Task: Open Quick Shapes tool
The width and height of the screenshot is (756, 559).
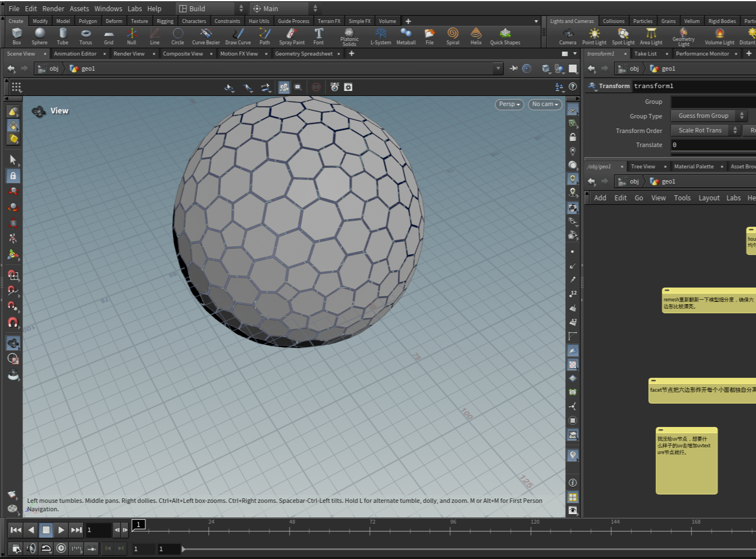Action: [505, 36]
